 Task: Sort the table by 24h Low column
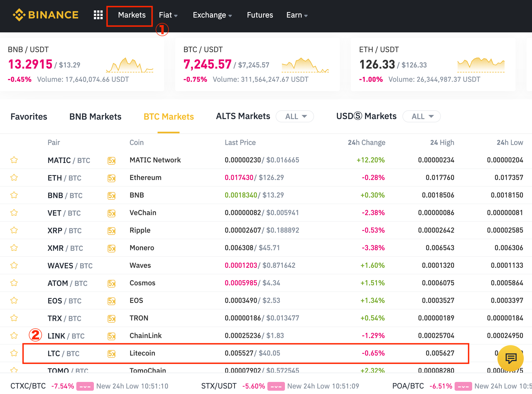click(x=510, y=142)
